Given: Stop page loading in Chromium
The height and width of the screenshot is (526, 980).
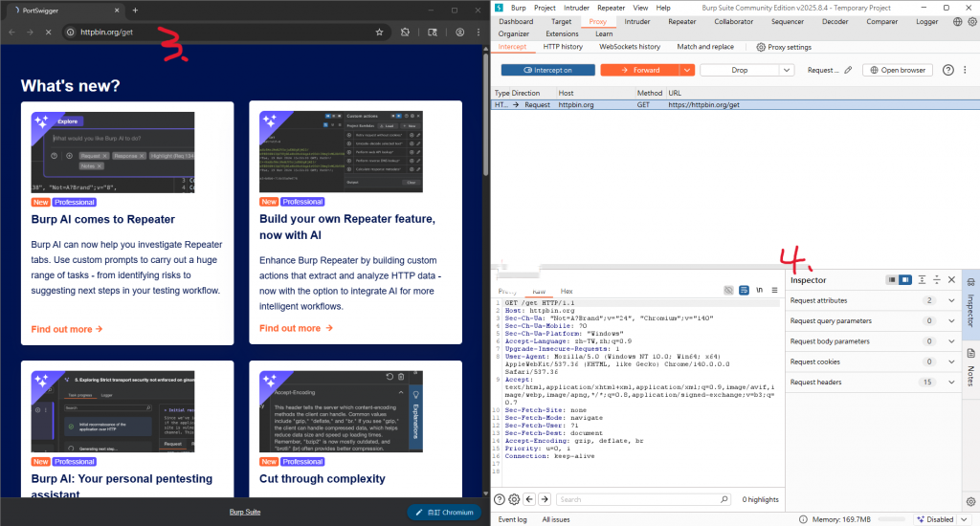Looking at the screenshot, I should (x=48, y=32).
